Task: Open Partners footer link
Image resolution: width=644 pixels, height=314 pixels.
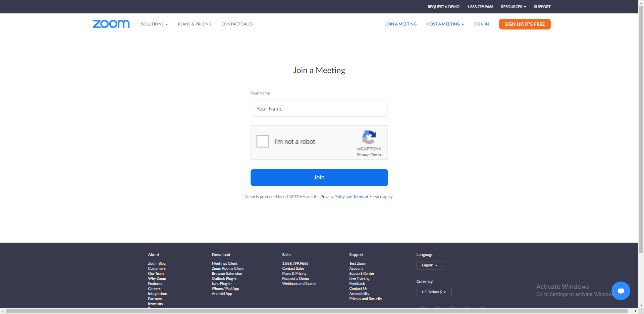Action: (x=155, y=299)
